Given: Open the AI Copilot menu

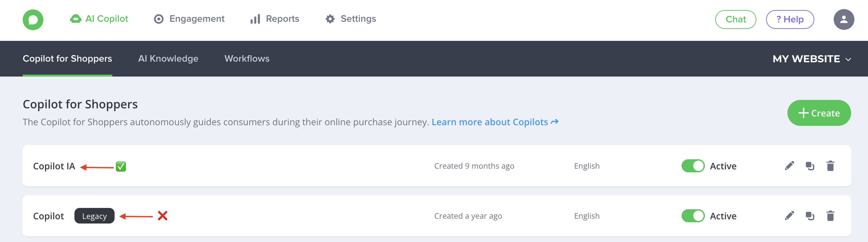Looking at the screenshot, I should (99, 19).
